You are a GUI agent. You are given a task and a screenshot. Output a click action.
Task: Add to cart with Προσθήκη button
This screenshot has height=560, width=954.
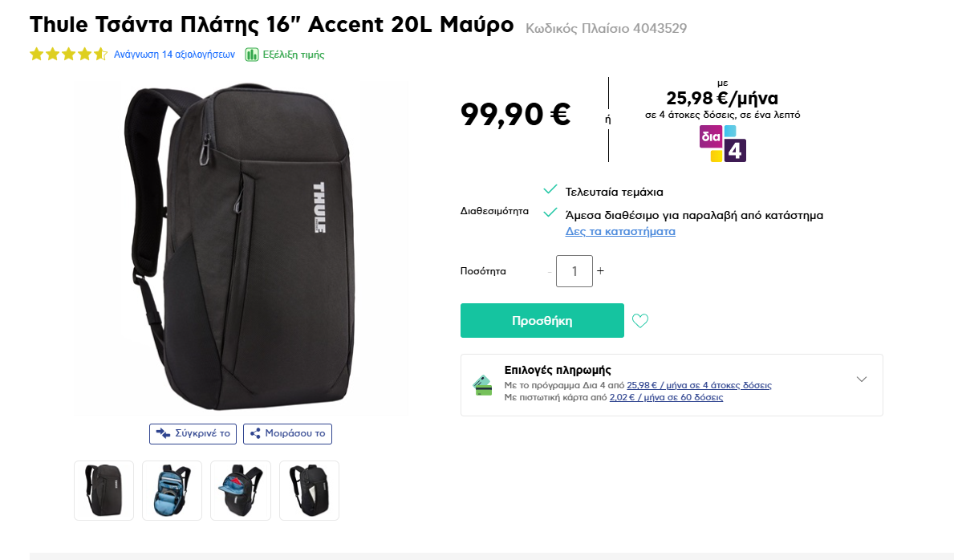point(542,320)
